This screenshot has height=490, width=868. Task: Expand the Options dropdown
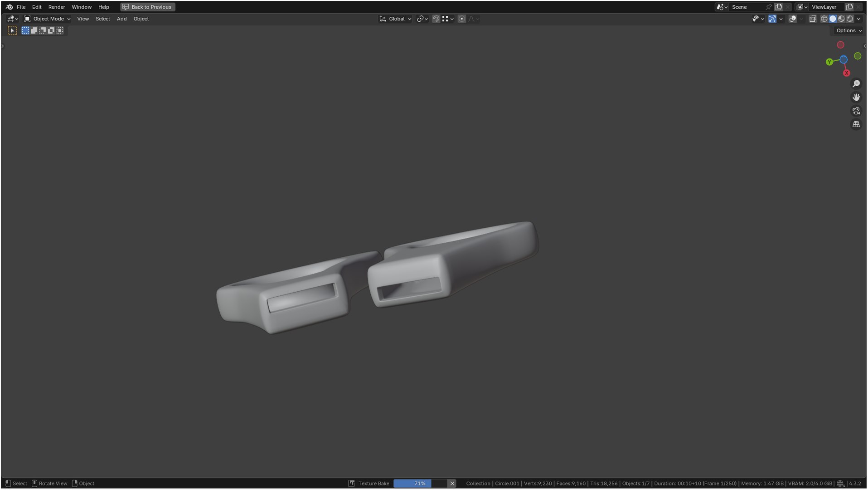click(849, 30)
